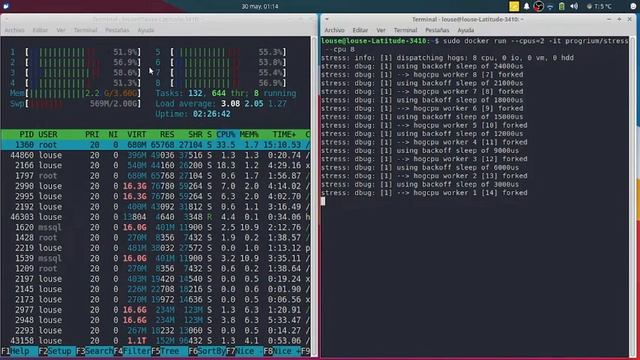Screen dimensions: 640x360
Task: Click the CPU 1 usage meter bar in htop
Action: pyautogui.click(x=83, y=52)
